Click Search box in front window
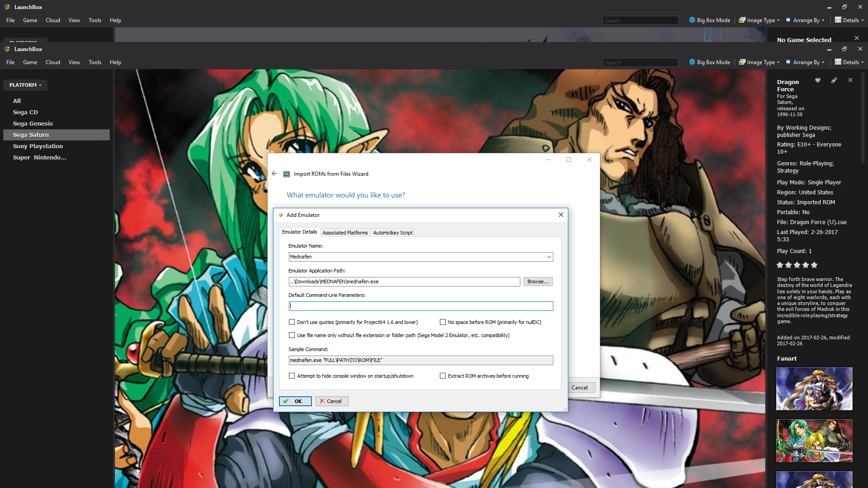Viewport: 868px width, 488px height. click(641, 62)
